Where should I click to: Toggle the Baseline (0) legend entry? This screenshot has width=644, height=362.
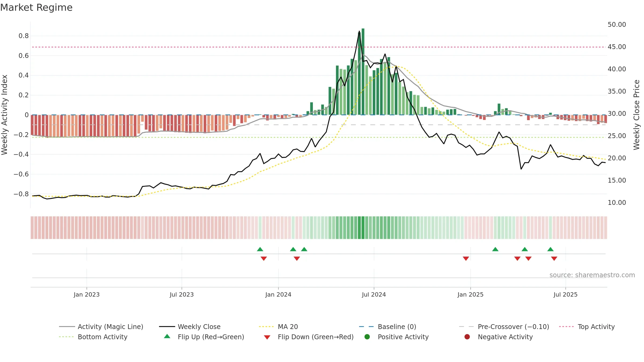pos(387,327)
